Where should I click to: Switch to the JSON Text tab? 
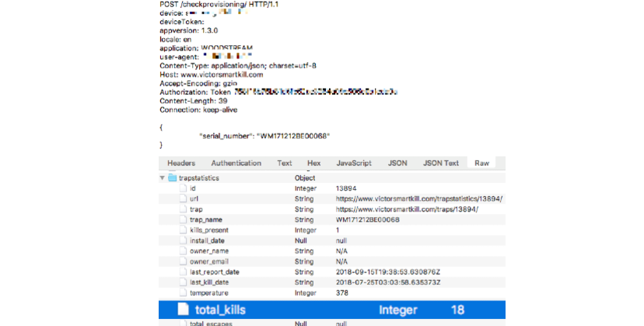440,163
